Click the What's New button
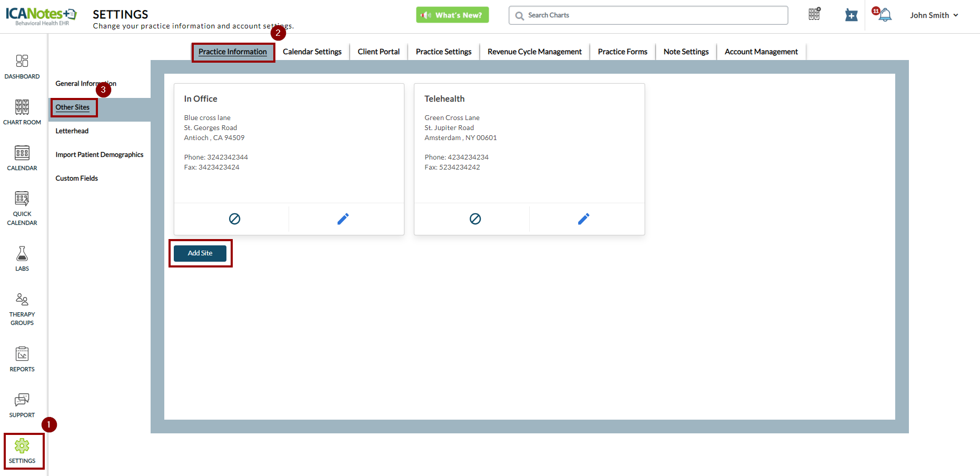 (452, 15)
